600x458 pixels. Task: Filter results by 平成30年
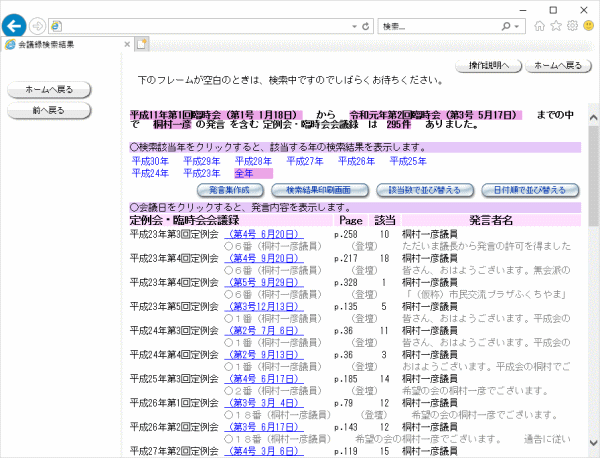150,161
